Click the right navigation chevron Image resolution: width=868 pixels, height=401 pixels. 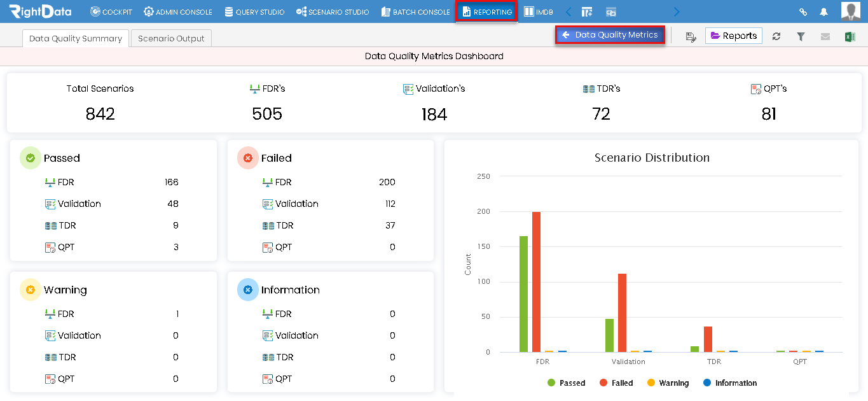(x=676, y=11)
